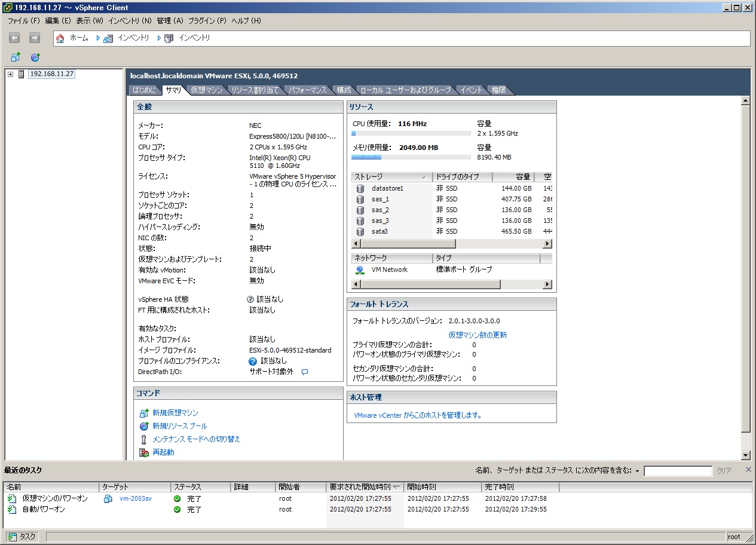This screenshot has width=756, height=545.
Task: Switch to the リソース割り当て tab
Action: click(255, 90)
